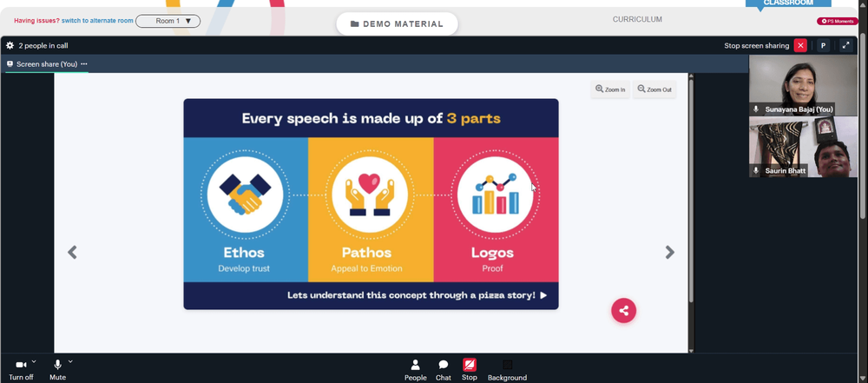
Task: Click switch to alternate room link
Action: click(x=97, y=21)
